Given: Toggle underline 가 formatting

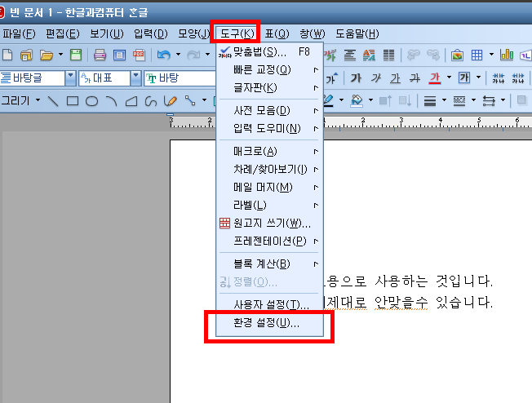Looking at the screenshot, I should [x=395, y=78].
